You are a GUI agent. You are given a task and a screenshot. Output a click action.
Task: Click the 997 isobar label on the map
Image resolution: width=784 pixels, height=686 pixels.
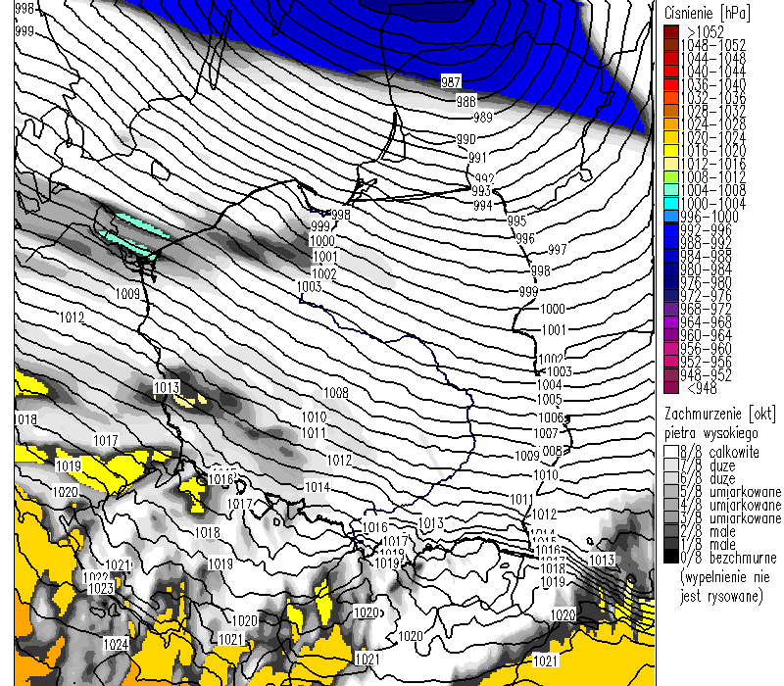click(x=557, y=249)
